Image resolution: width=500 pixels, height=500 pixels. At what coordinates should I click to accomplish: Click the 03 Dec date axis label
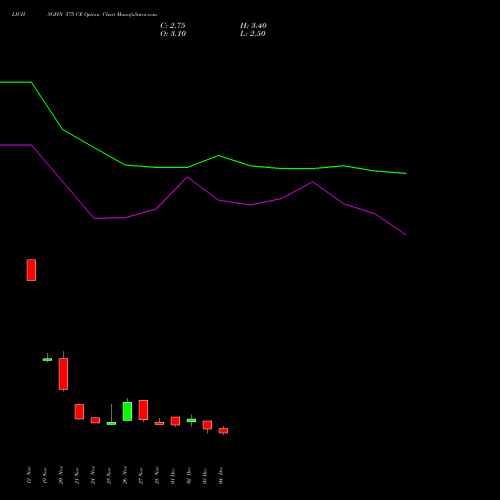pos(205,476)
